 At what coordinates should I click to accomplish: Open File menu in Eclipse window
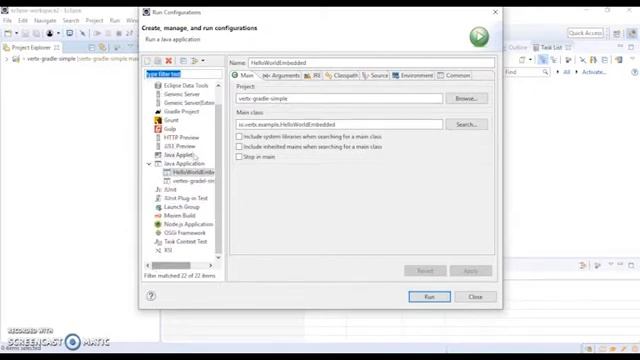click(7, 20)
